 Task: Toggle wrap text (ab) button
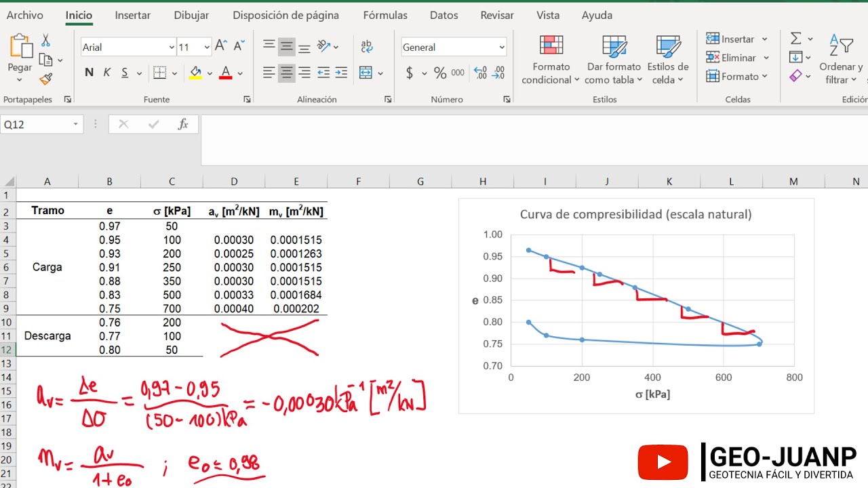367,46
